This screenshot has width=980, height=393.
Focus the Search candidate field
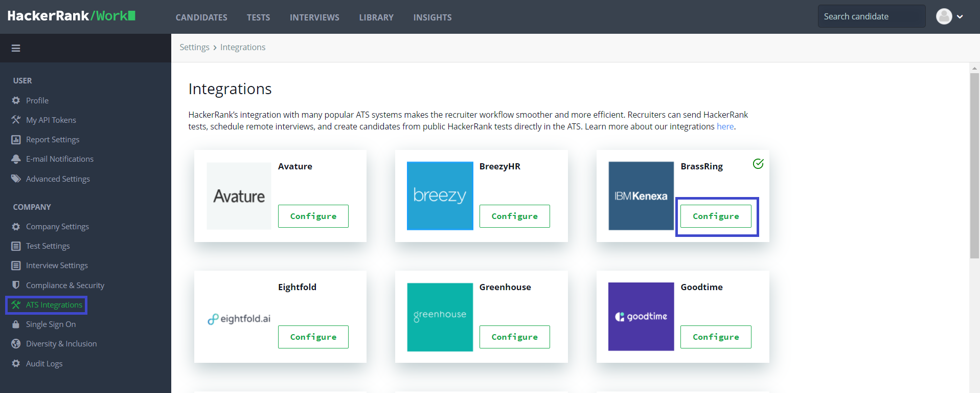[872, 16]
